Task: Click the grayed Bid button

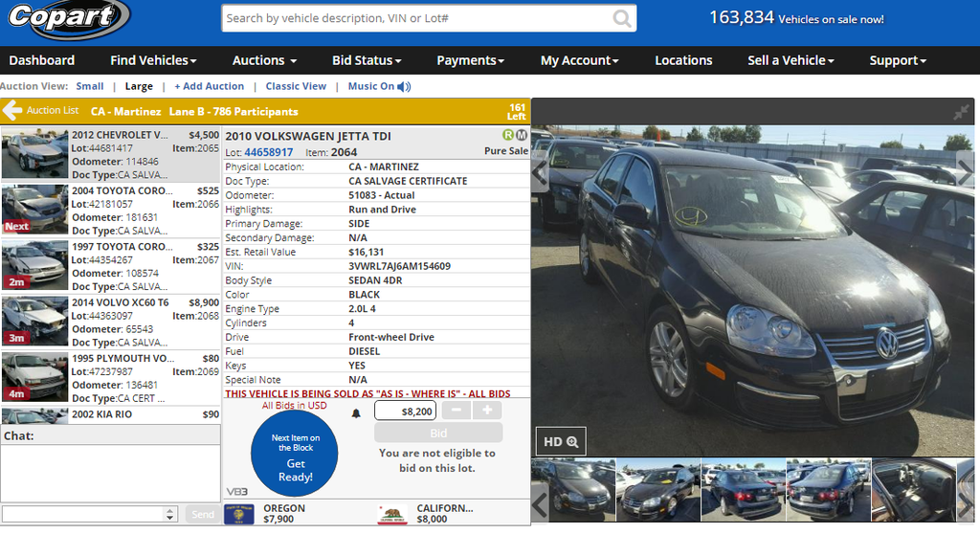Action: click(x=438, y=433)
